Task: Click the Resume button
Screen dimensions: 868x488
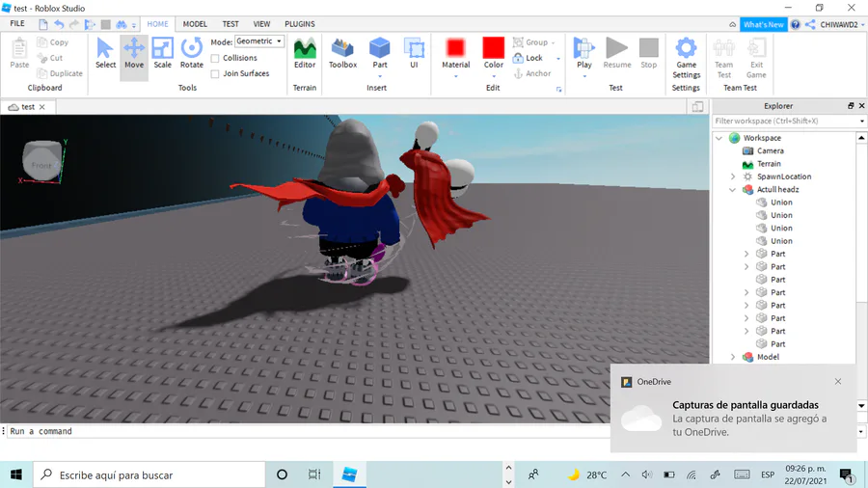Action: 616,54
